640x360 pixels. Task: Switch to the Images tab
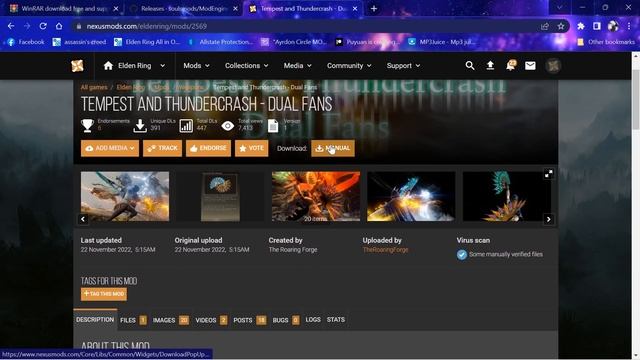point(171,320)
